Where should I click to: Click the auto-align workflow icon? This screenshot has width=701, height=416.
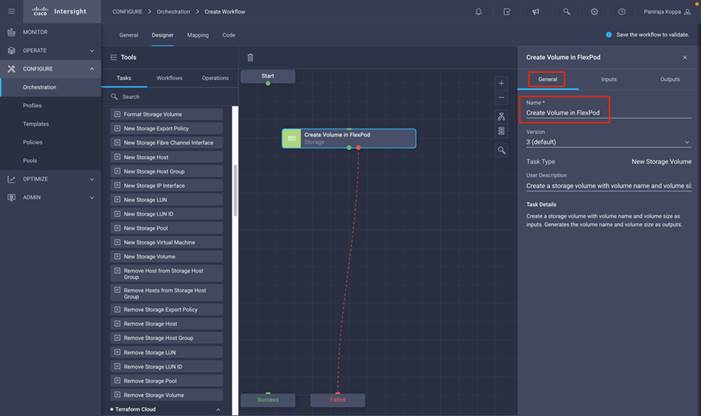[501, 117]
